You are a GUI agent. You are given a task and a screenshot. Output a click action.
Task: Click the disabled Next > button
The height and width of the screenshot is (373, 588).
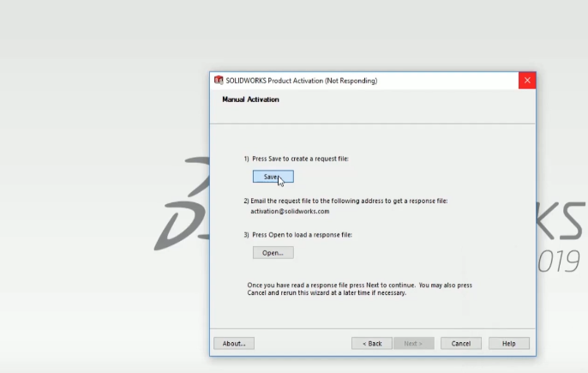414,343
